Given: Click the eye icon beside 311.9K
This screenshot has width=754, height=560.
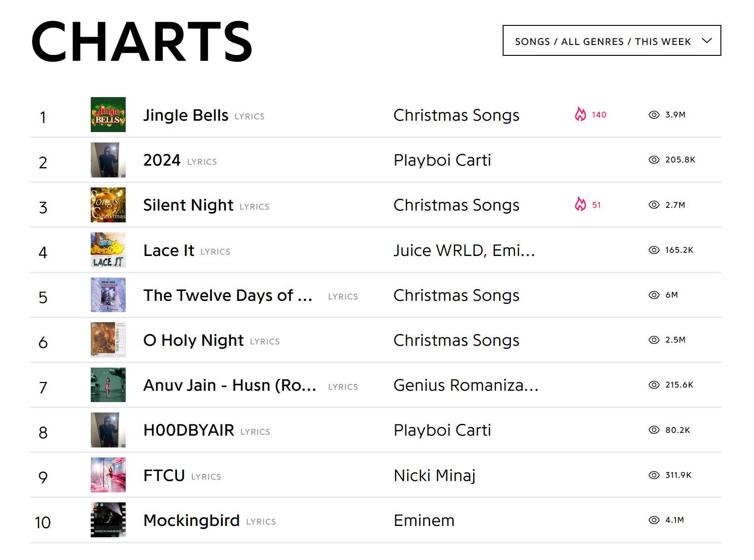Looking at the screenshot, I should pos(654,475).
